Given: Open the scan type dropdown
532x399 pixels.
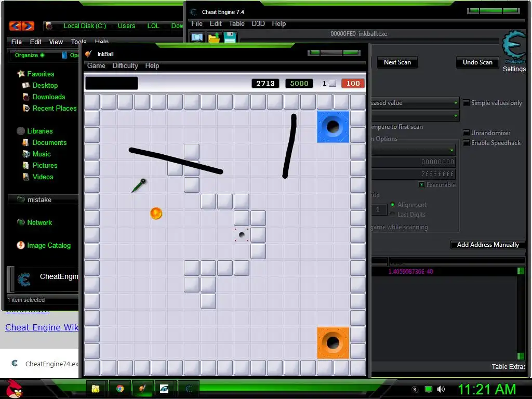Looking at the screenshot, I should click(x=415, y=103).
